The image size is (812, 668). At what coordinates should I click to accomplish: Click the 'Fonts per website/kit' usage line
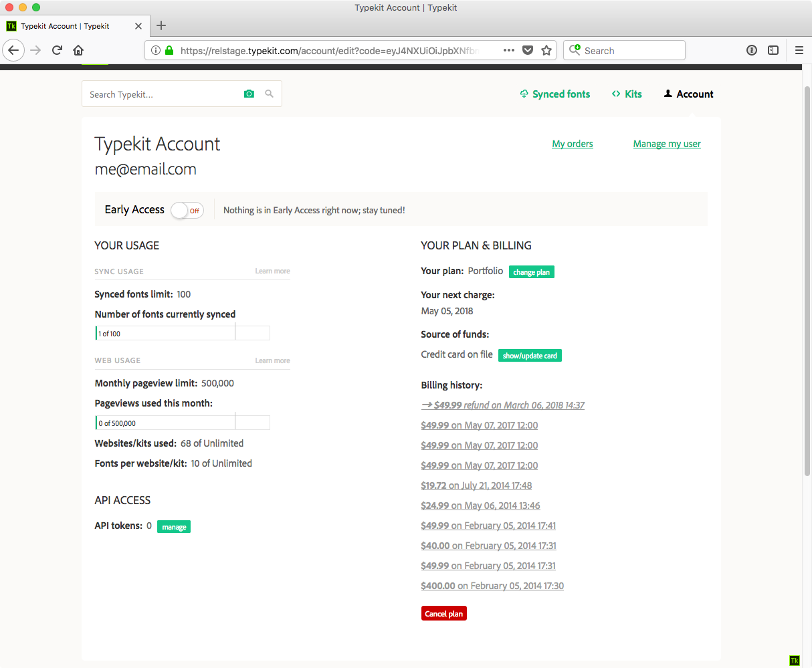(173, 463)
